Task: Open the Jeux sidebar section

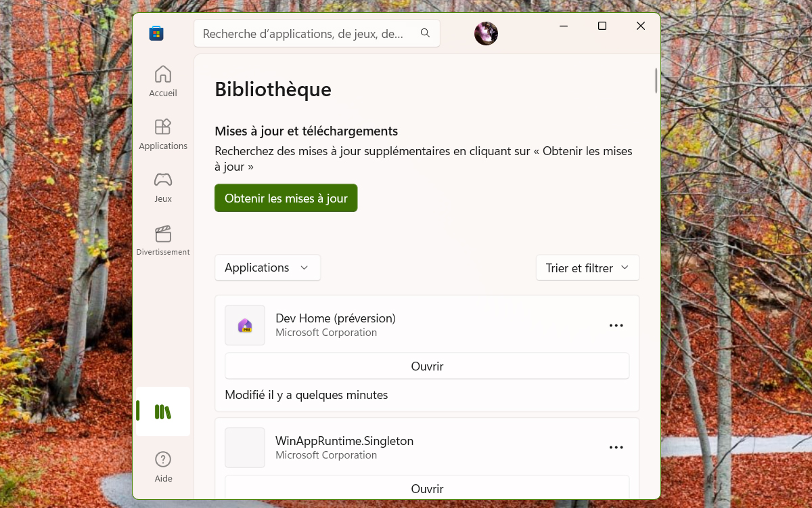Action: (x=163, y=187)
